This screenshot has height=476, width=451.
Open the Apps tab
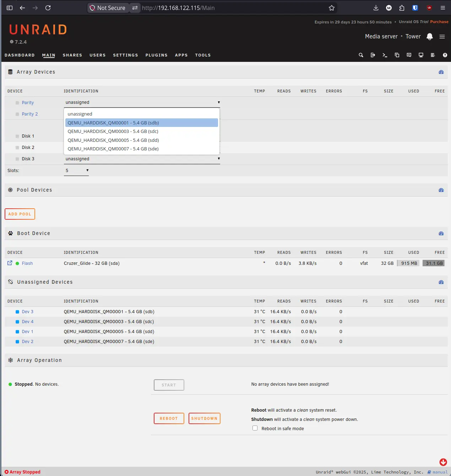181,55
